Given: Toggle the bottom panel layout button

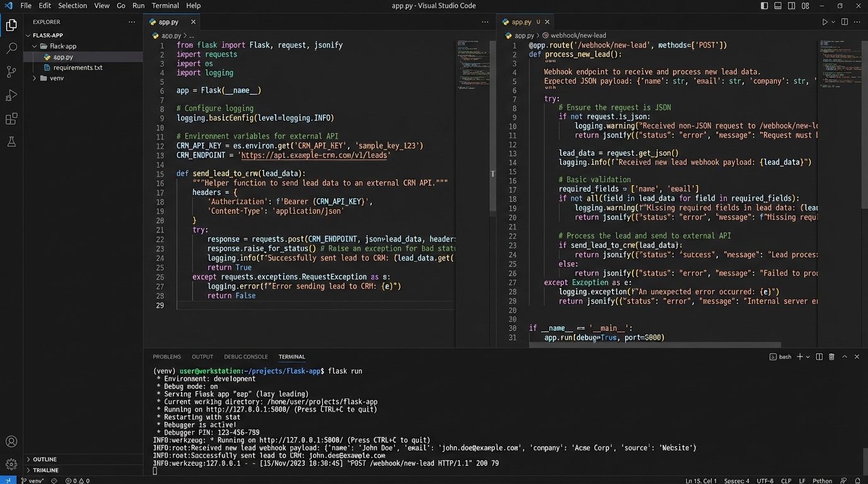Looking at the screenshot, I should click(778, 6).
